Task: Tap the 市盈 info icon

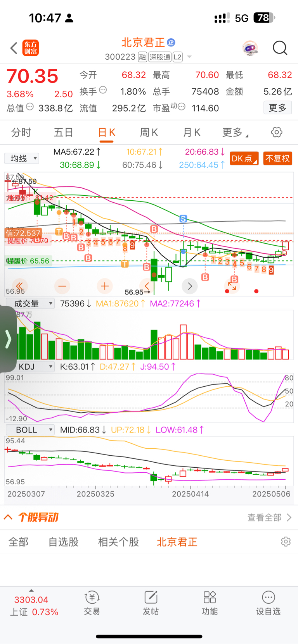Action: [x=181, y=107]
